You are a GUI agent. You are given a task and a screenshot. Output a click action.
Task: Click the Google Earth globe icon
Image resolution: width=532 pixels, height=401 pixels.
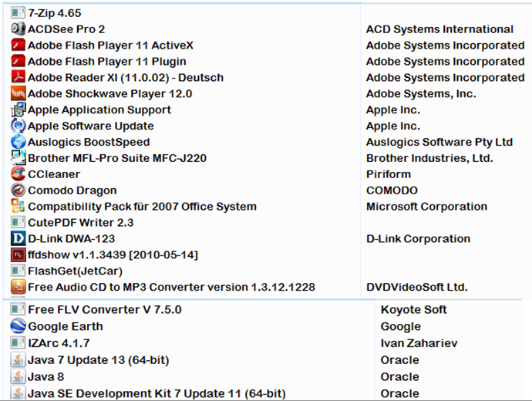click(18, 326)
